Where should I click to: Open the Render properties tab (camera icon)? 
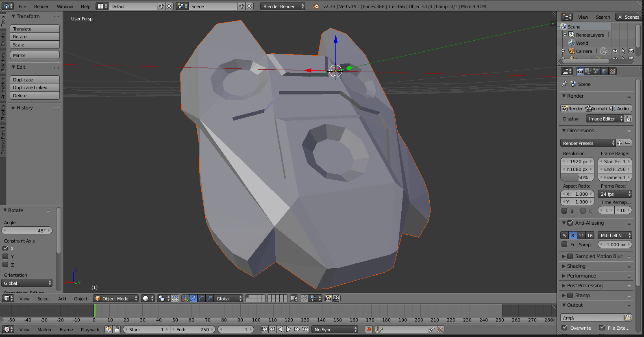tap(580, 71)
